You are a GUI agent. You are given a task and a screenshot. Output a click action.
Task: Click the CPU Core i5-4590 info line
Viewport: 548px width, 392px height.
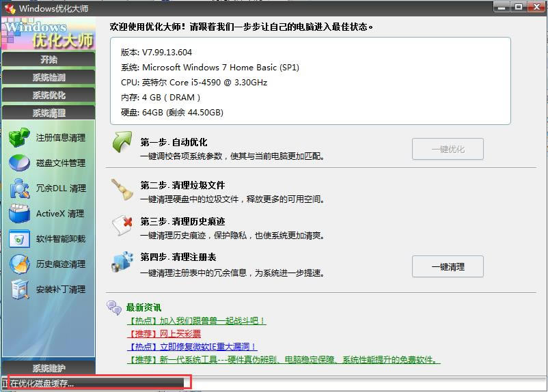coord(194,83)
